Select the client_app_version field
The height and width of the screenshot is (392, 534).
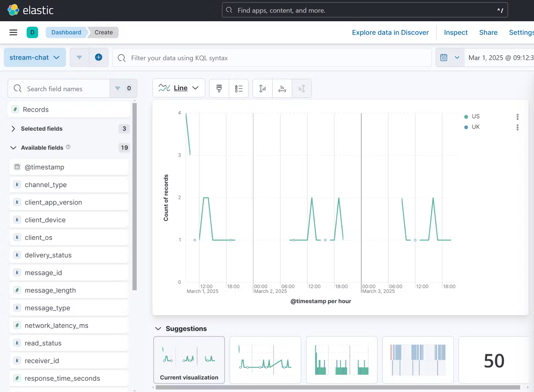coord(69,202)
